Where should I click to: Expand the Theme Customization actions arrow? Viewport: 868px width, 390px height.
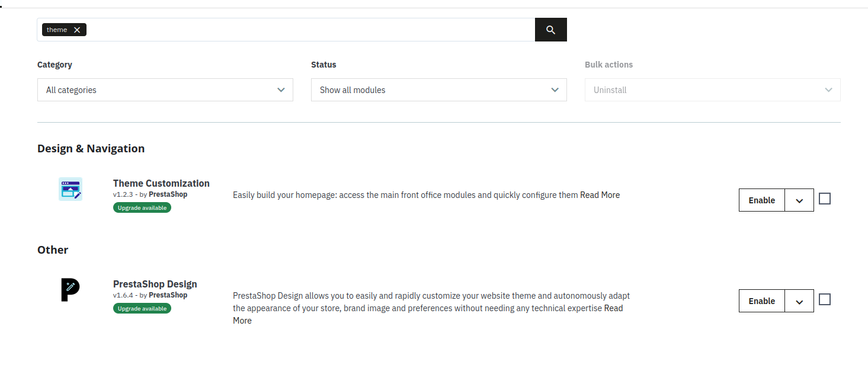point(799,200)
